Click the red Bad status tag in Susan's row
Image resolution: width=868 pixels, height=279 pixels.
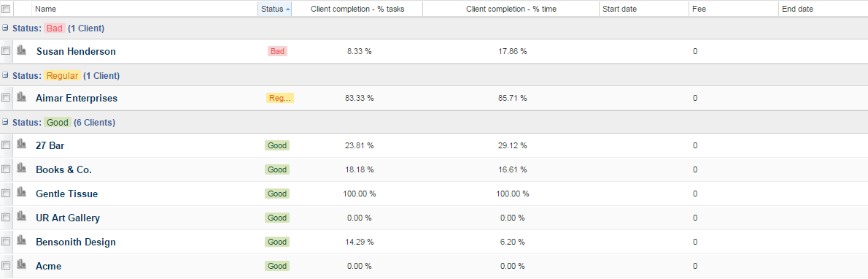pos(277,51)
